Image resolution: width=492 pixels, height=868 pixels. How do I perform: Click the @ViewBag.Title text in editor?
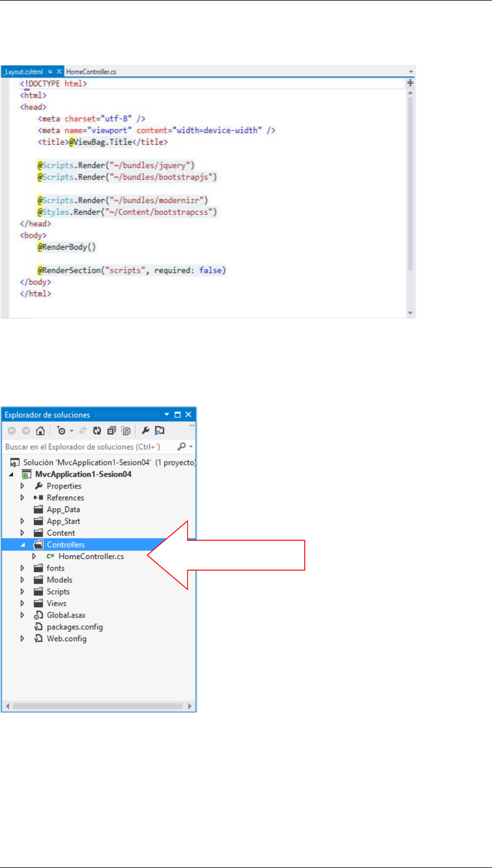click(102, 142)
